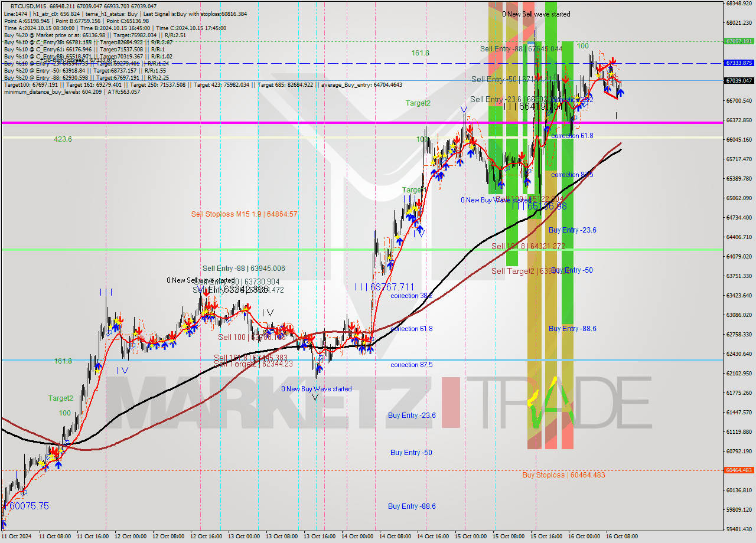Click the '0 New Buy Wave started' label near 13 Oct
Viewport: 756px width, 543px height.
tap(316, 389)
